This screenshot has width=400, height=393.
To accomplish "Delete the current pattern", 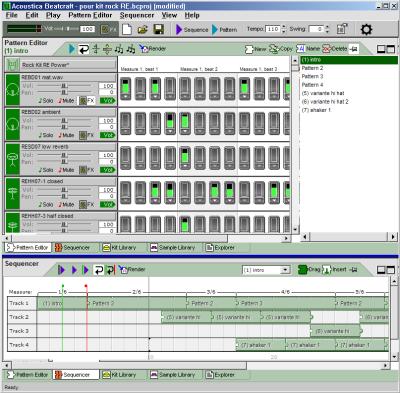I will click(x=335, y=49).
